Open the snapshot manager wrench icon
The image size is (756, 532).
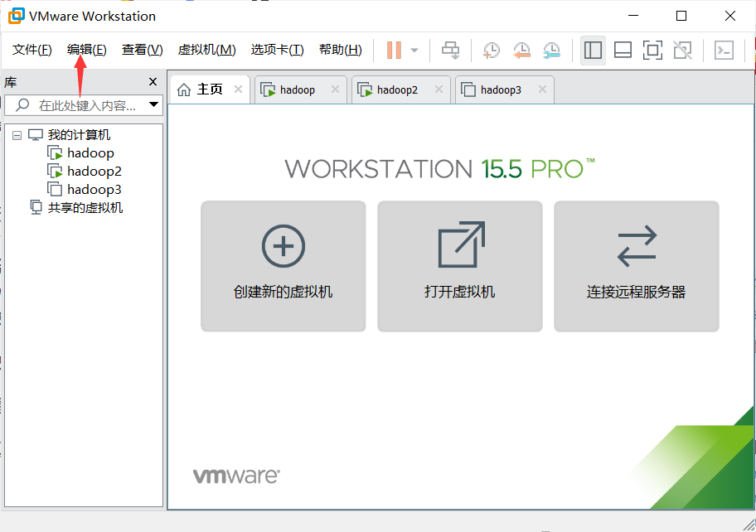click(551, 50)
